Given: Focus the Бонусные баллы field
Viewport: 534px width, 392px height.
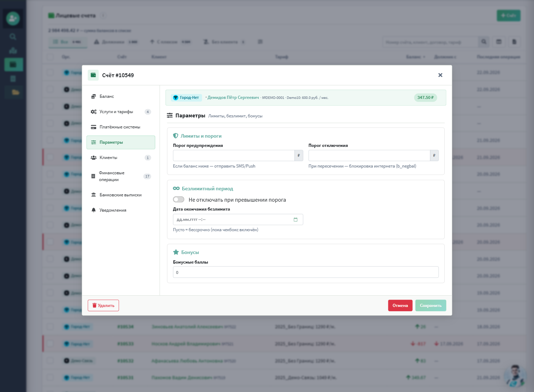Looking at the screenshot, I should 306,272.
